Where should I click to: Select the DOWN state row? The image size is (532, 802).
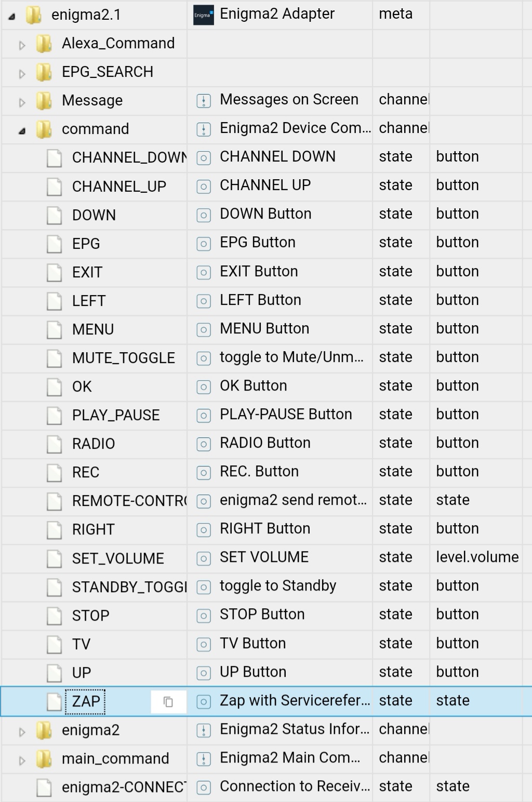point(266,215)
